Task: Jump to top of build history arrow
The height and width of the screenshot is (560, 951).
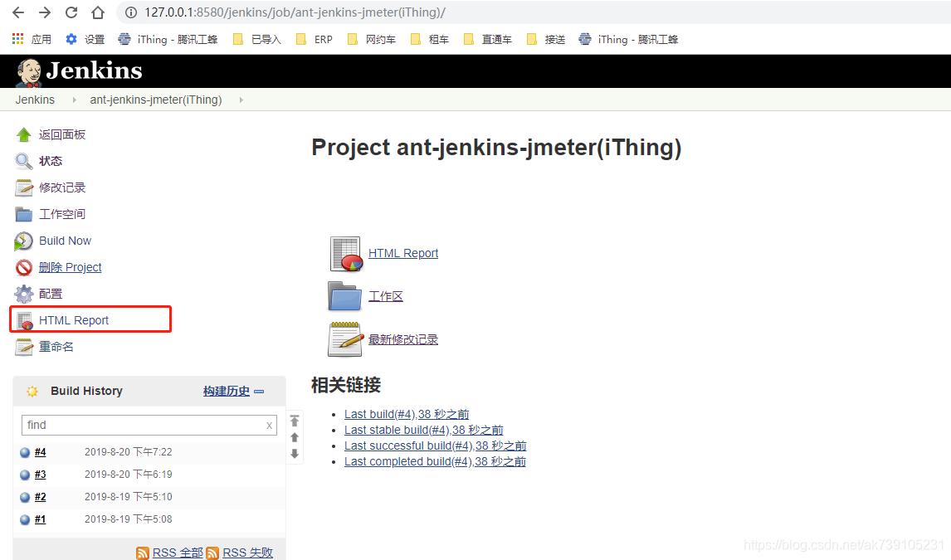Action: tap(295, 421)
